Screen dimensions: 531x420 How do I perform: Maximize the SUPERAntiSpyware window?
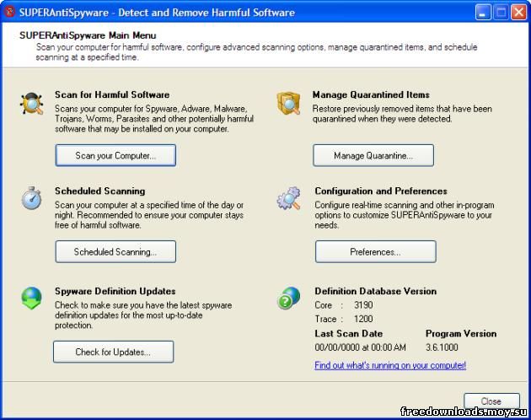click(501, 13)
